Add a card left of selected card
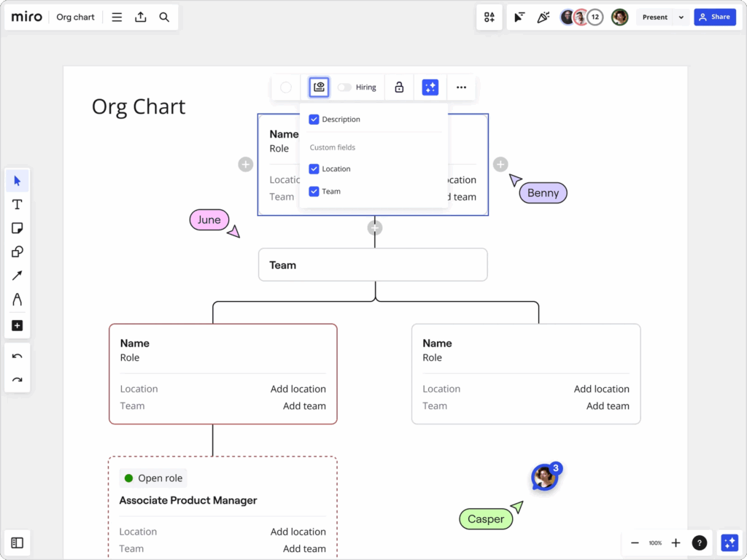747x560 pixels. click(246, 165)
